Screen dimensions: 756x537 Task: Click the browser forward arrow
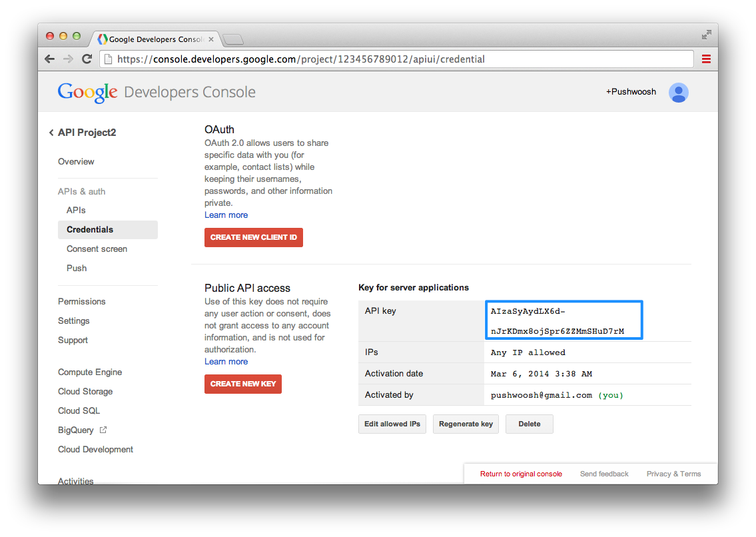point(68,59)
